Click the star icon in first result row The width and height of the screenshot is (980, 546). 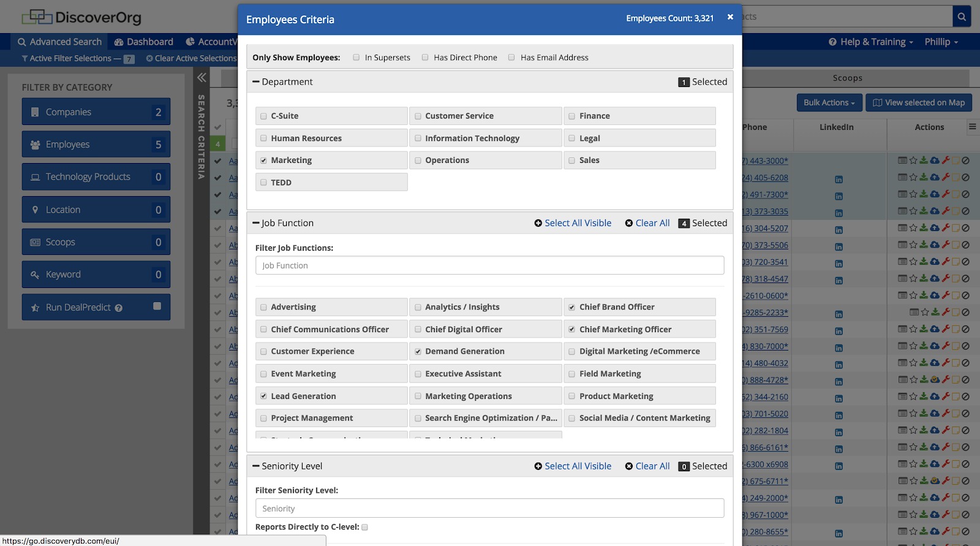click(x=913, y=161)
